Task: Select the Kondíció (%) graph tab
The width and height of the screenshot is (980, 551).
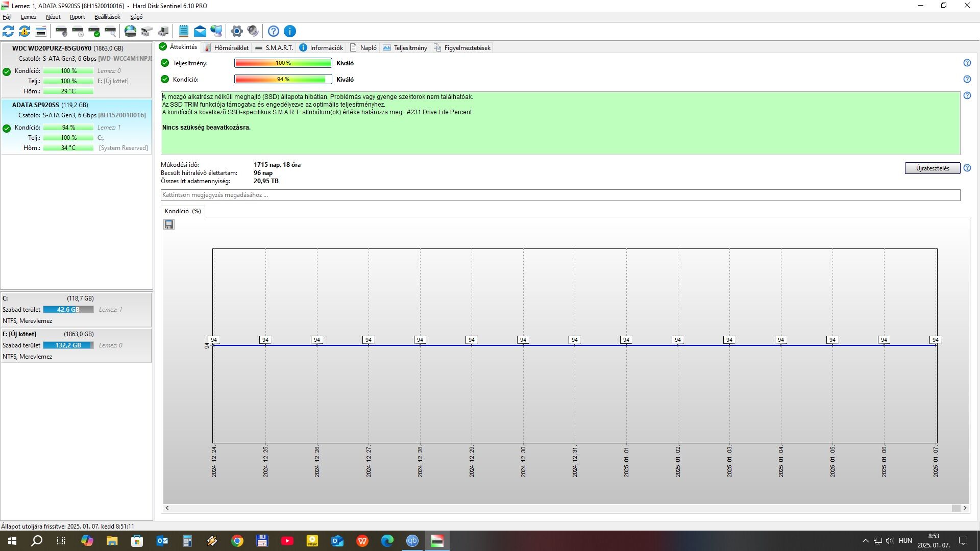Action: coord(183,211)
